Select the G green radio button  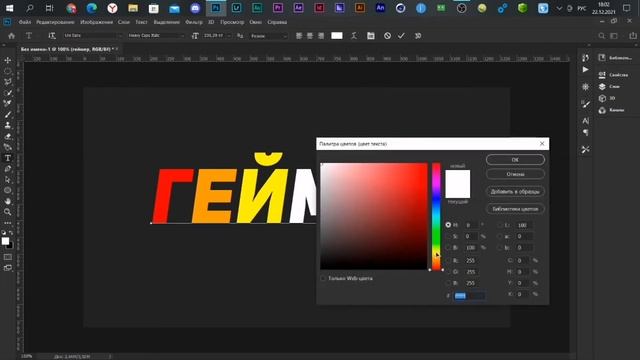(x=448, y=271)
